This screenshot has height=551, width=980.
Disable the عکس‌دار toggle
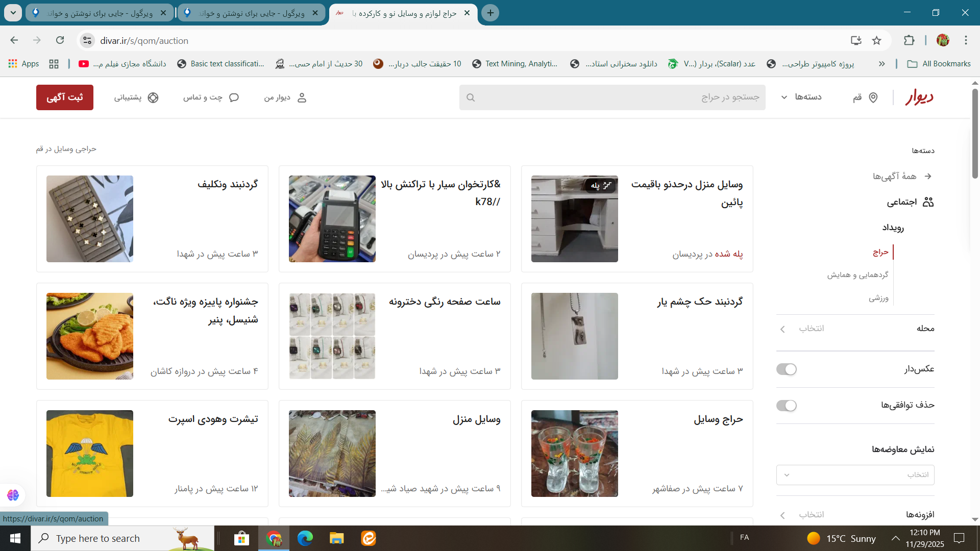tap(787, 369)
